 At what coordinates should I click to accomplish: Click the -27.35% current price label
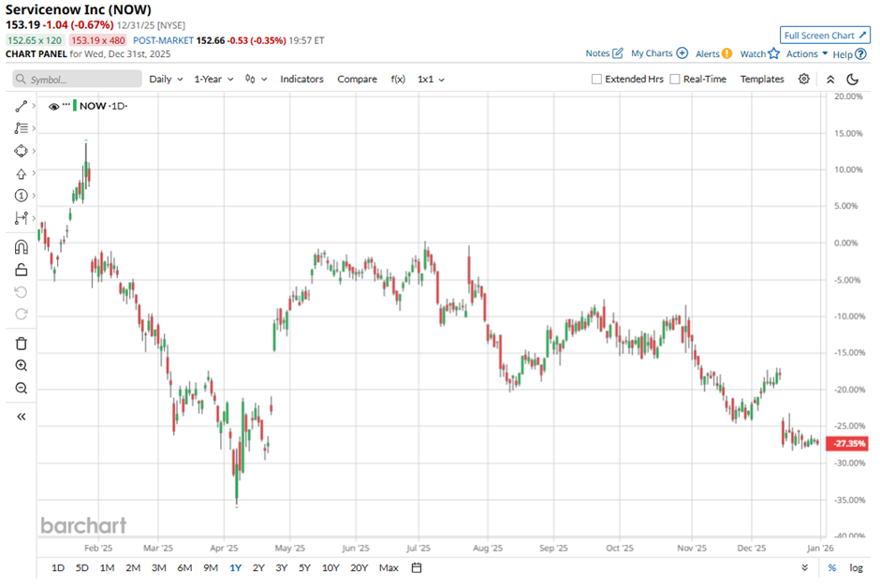tap(847, 443)
